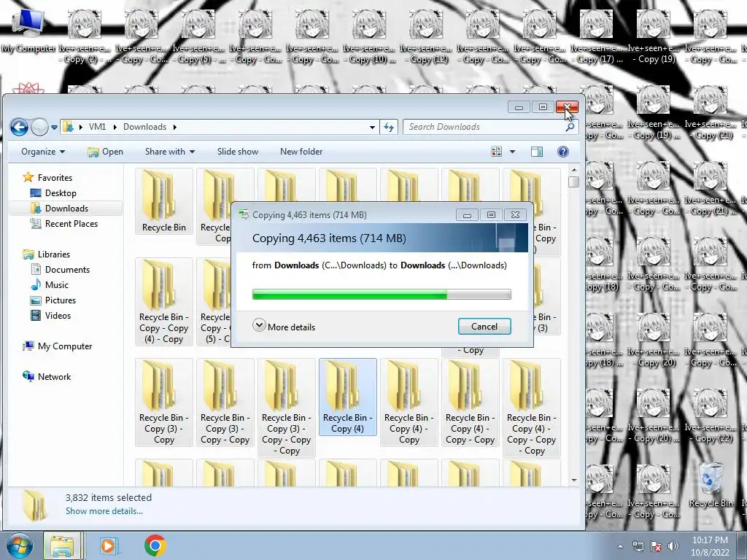Click Downloads segment in address bar
The image size is (747, 560).
145,127
